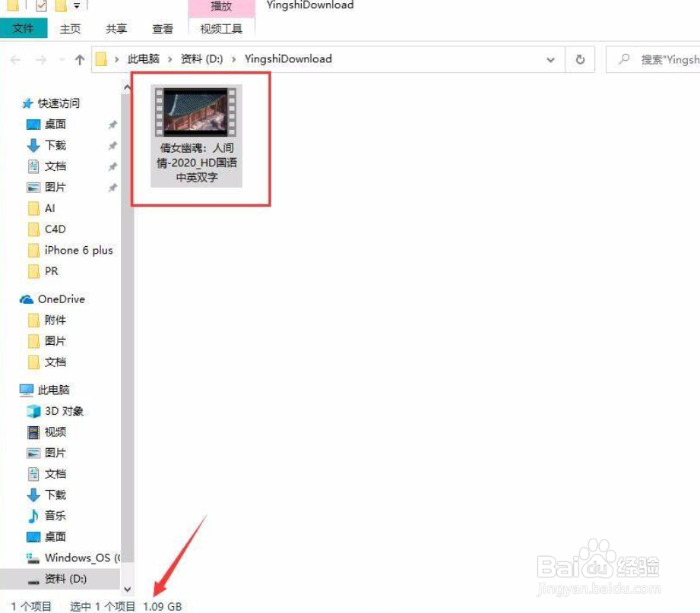This screenshot has height=613, width=700.
Task: Open 文档 folder under OneDrive
Action: coord(55,362)
